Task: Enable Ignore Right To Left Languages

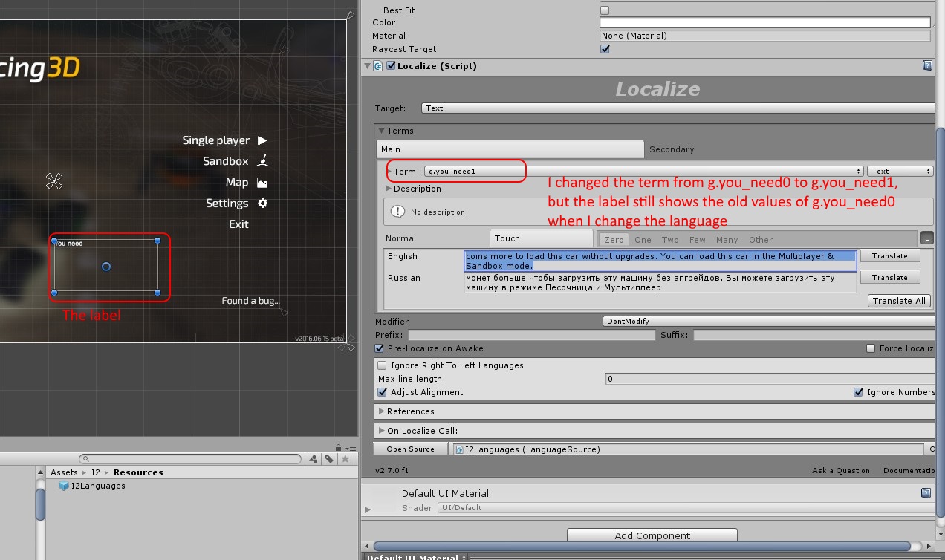Action: 383,365
